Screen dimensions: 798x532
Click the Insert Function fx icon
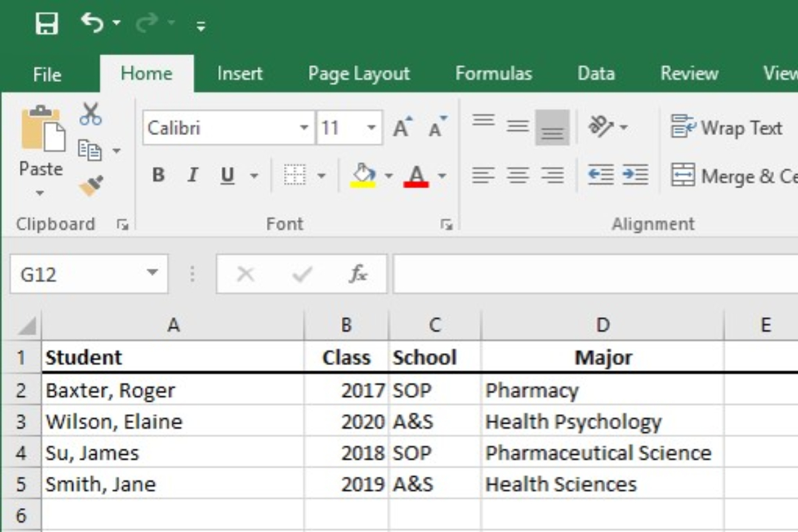[x=358, y=274]
